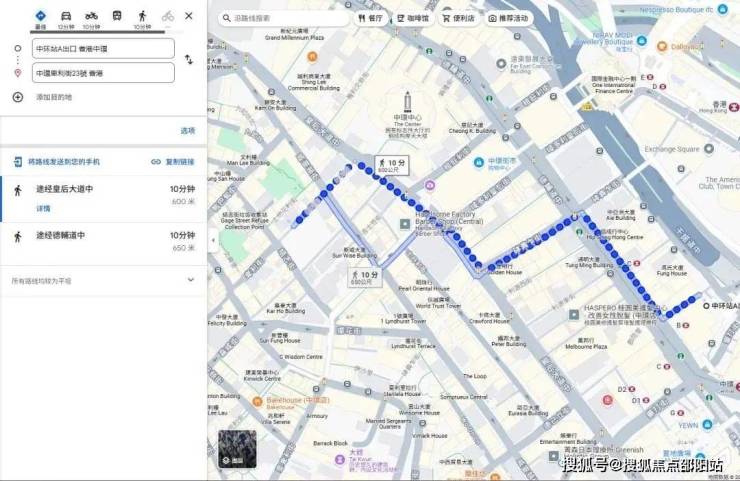Filter by 餐厅 restaurants chip

pyautogui.click(x=370, y=18)
